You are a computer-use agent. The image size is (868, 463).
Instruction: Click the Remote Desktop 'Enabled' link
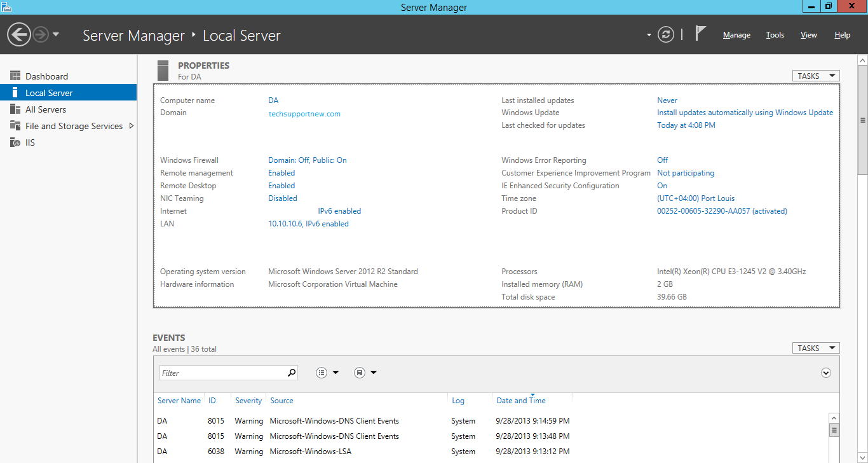click(x=281, y=186)
